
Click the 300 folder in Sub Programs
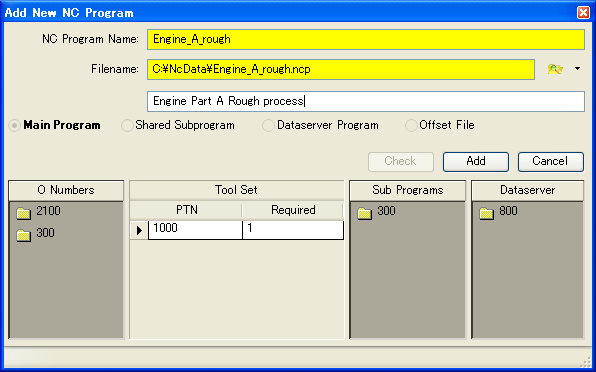coord(377,212)
